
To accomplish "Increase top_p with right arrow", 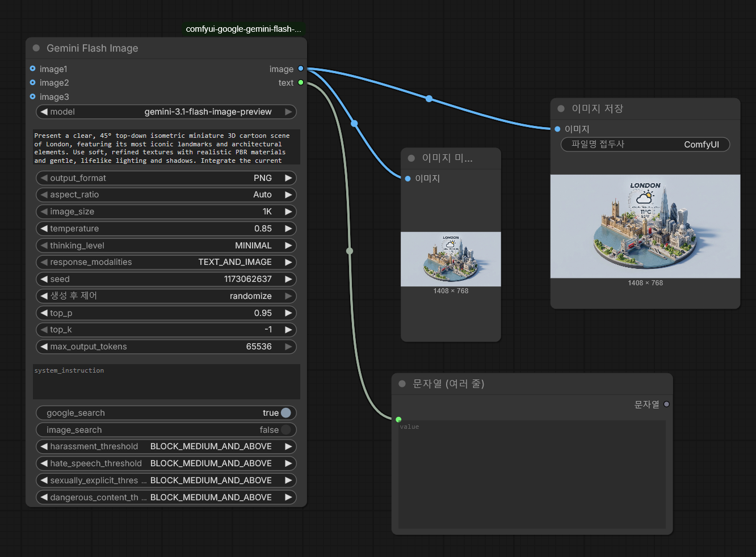I will [x=288, y=313].
